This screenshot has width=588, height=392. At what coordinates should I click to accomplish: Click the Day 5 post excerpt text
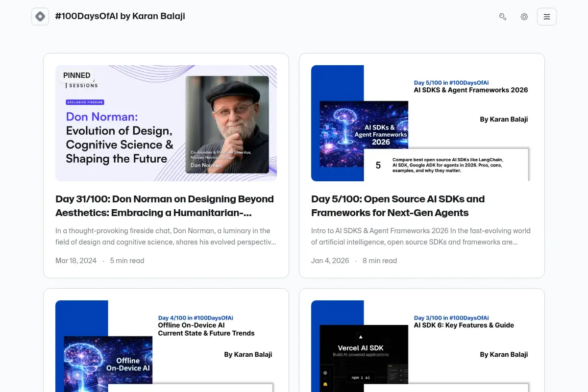(x=421, y=236)
